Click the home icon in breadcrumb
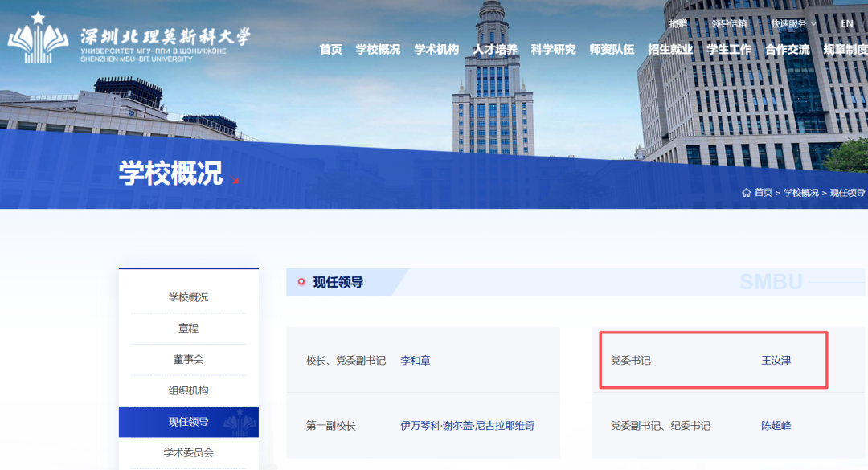868x470 pixels. pos(746,193)
